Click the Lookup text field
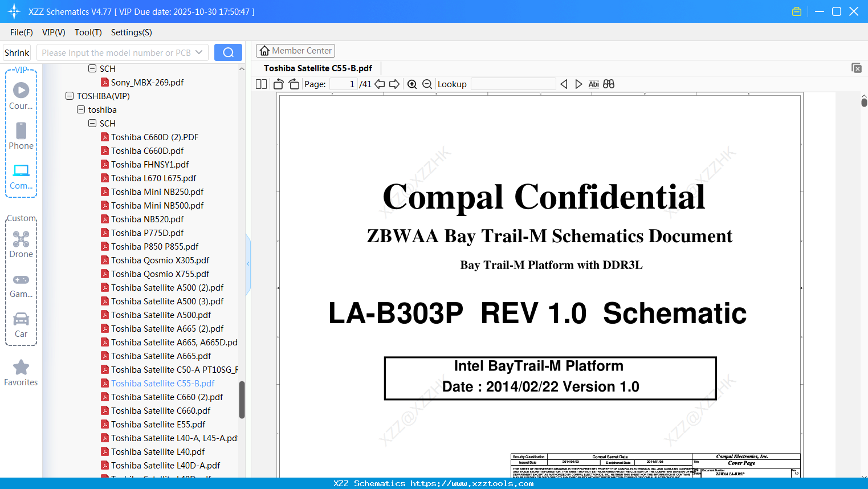Image resolution: width=868 pixels, height=489 pixels. click(x=514, y=84)
